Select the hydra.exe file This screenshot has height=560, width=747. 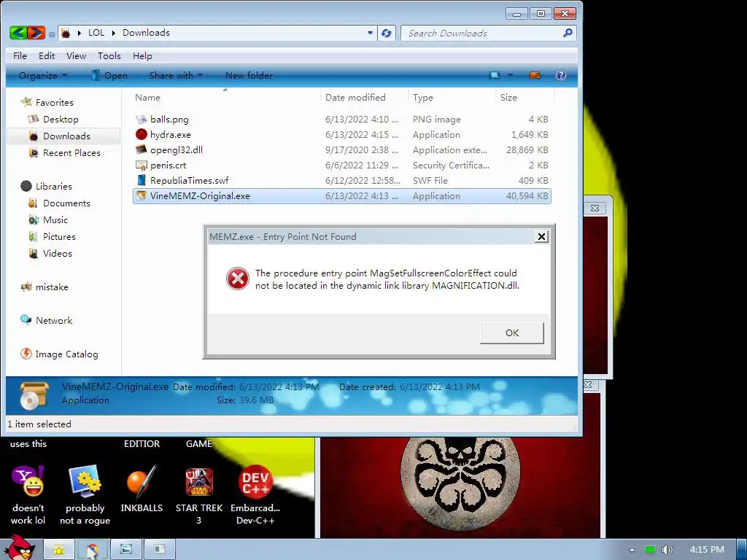341,135
